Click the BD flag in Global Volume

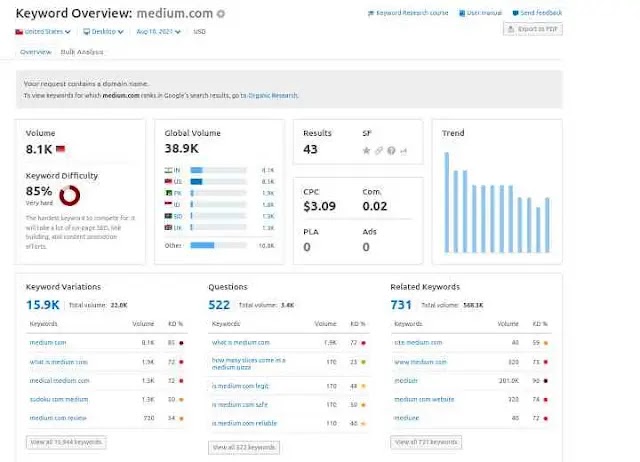168,215
